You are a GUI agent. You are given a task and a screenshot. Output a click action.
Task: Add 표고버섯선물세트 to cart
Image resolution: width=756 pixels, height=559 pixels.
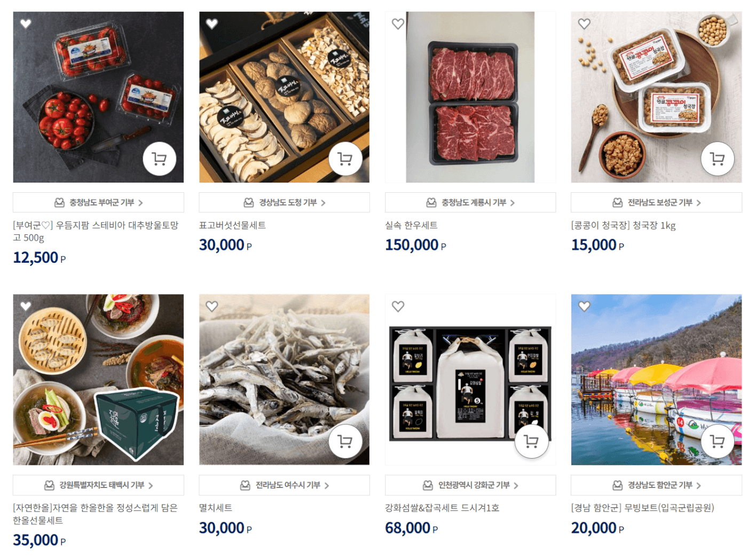coord(345,159)
